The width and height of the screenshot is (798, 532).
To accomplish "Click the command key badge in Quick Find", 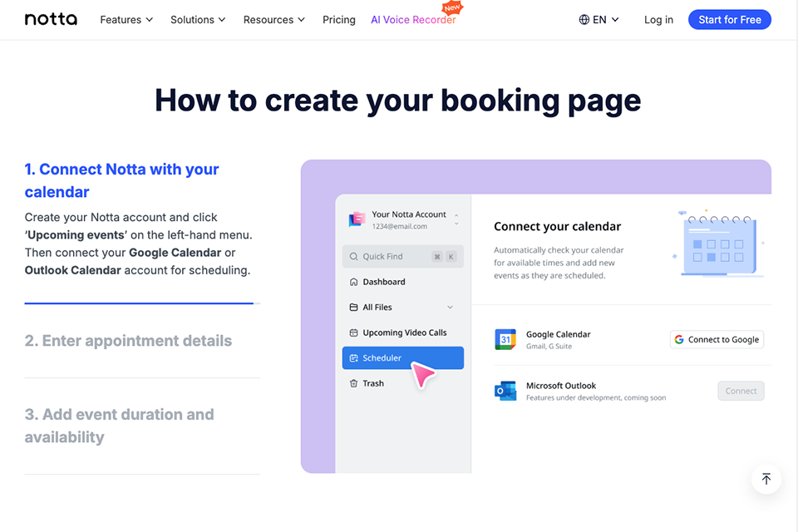I will pyautogui.click(x=437, y=257).
